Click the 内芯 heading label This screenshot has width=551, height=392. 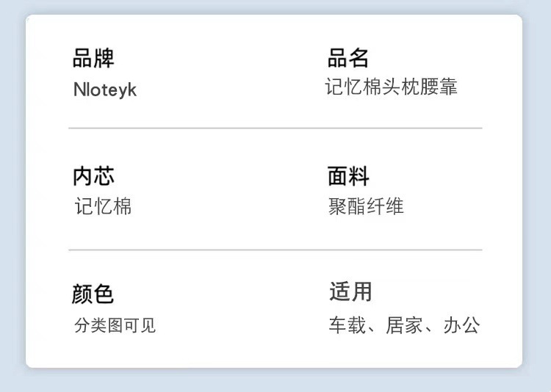[93, 176]
